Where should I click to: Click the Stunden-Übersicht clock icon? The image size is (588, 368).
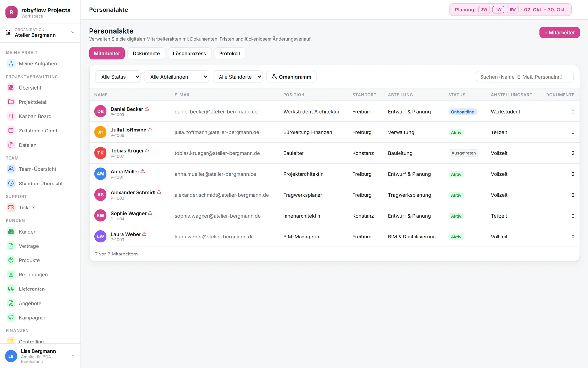click(11, 183)
